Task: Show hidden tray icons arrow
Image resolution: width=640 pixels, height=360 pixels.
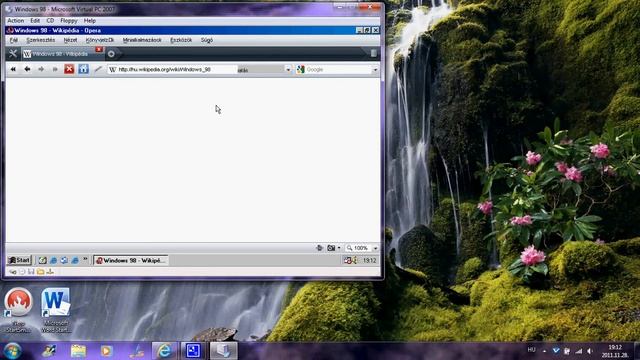Action: (x=544, y=351)
